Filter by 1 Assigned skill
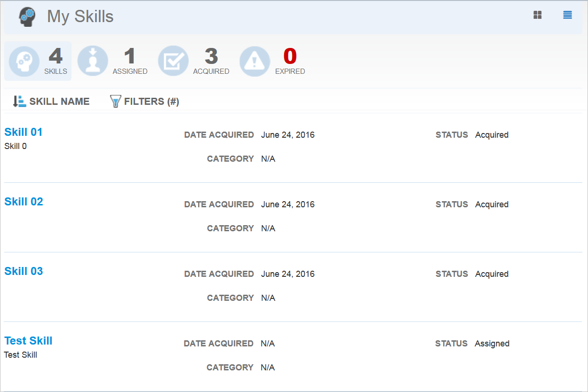The width and height of the screenshot is (588, 392). pos(130,61)
